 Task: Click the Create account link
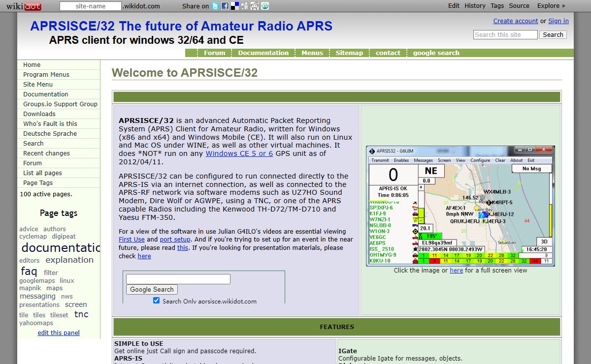click(516, 21)
